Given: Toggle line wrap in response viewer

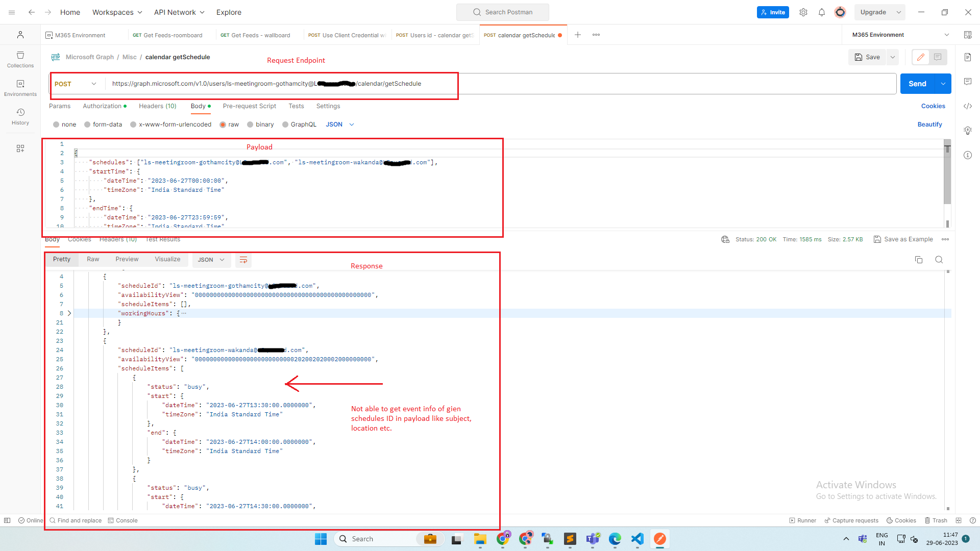Looking at the screenshot, I should (x=243, y=260).
